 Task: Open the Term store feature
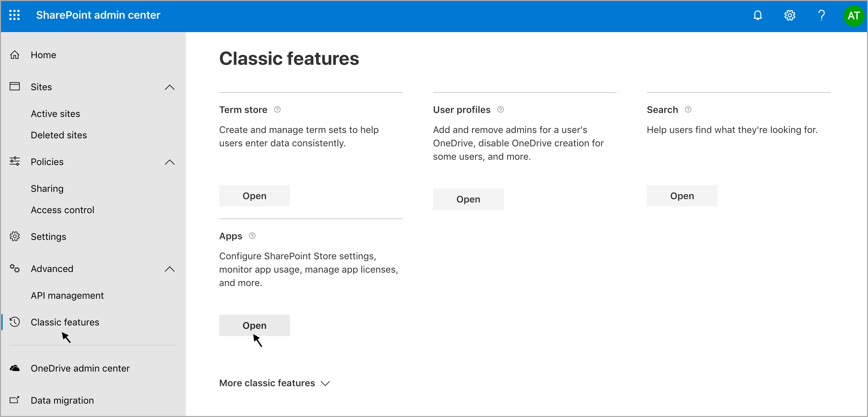pyautogui.click(x=254, y=196)
